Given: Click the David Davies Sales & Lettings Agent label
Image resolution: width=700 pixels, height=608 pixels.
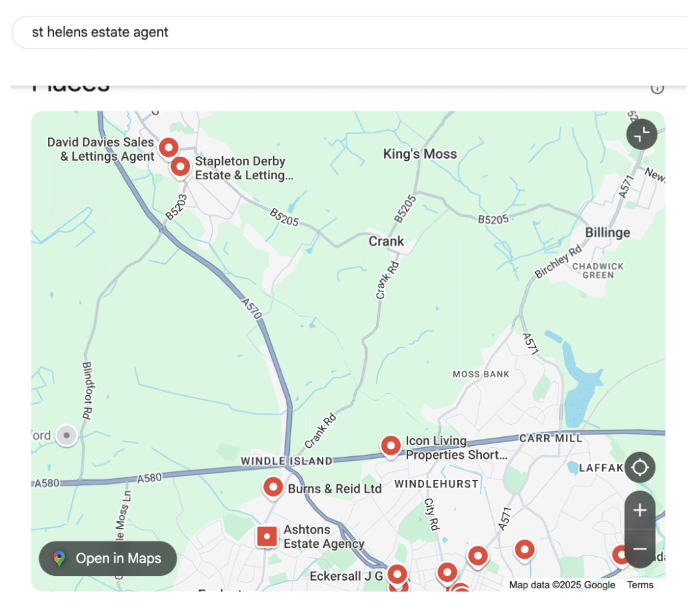Looking at the screenshot, I should (100, 149).
